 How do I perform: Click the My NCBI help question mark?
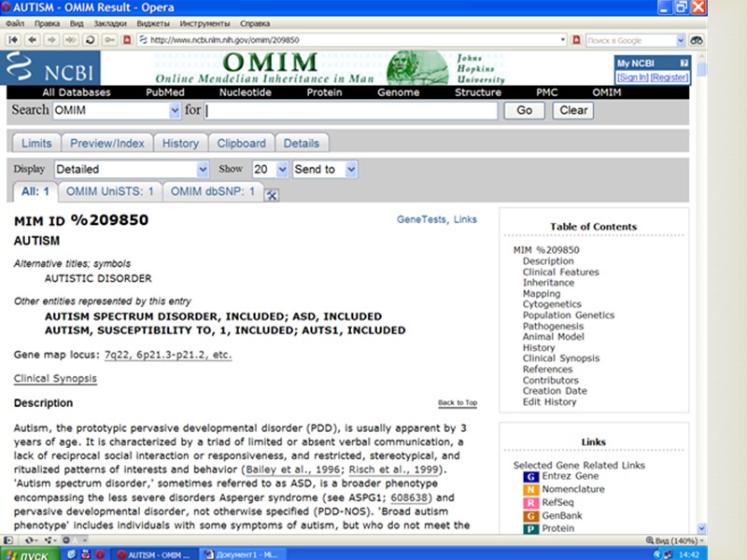684,63
